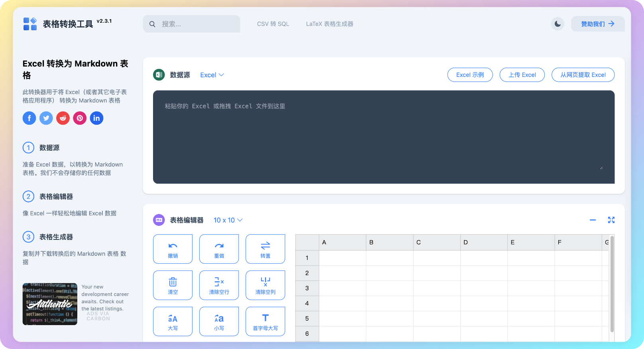Screen dimensions: 644x349
Task: Click the 首字母大写 capitalize button
Action: 265,322
